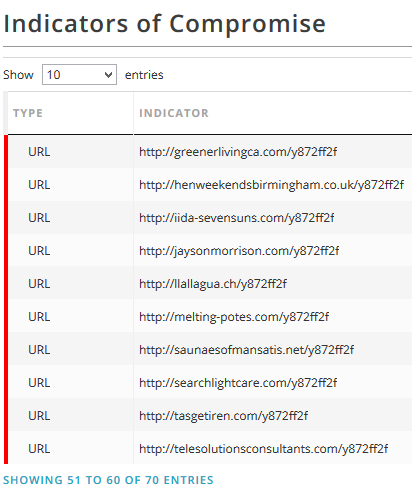
Task: Sort by the INDICATOR column header
Action: coord(174,113)
